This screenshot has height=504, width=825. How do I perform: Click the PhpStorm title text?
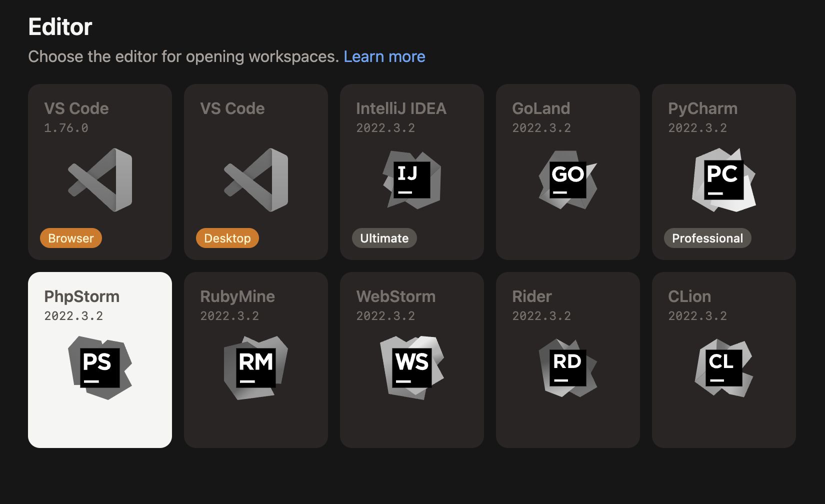(82, 296)
